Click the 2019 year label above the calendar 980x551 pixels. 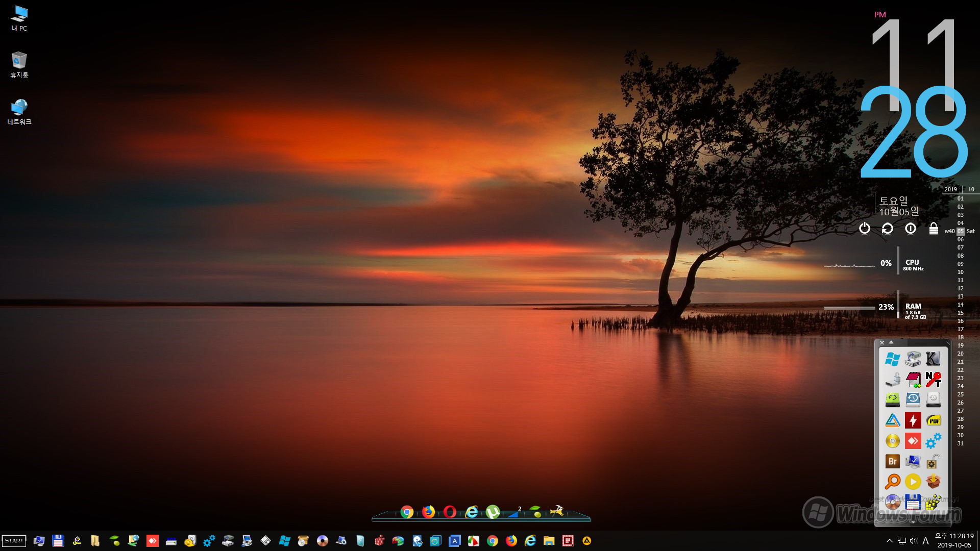(950, 189)
